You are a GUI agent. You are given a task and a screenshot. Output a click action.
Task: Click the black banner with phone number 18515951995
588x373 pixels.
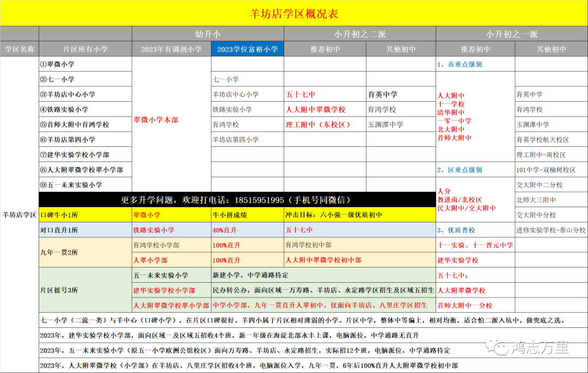coord(237,200)
